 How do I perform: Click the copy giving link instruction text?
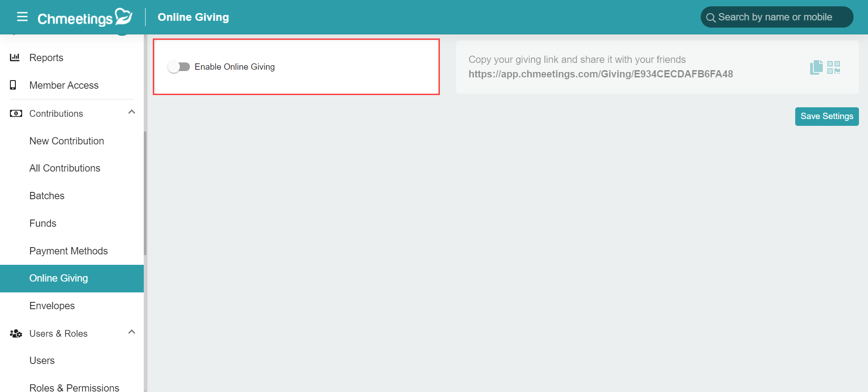pos(577,60)
